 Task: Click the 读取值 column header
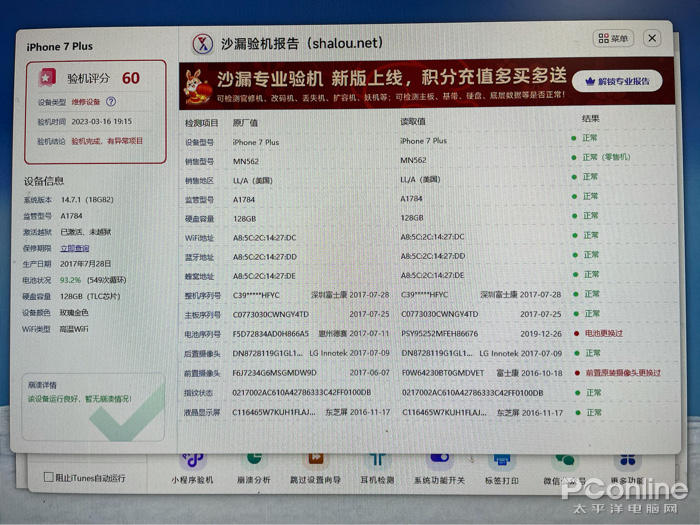pos(412,121)
